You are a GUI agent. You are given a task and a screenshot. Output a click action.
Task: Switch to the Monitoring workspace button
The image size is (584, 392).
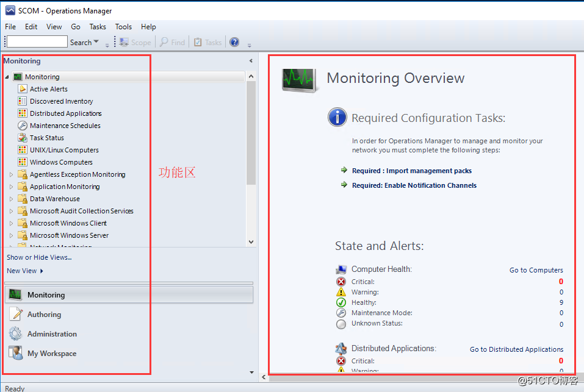129,294
